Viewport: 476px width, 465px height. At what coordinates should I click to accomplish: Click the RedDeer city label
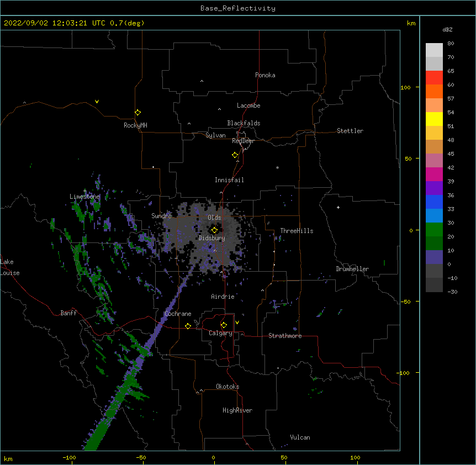[243, 141]
